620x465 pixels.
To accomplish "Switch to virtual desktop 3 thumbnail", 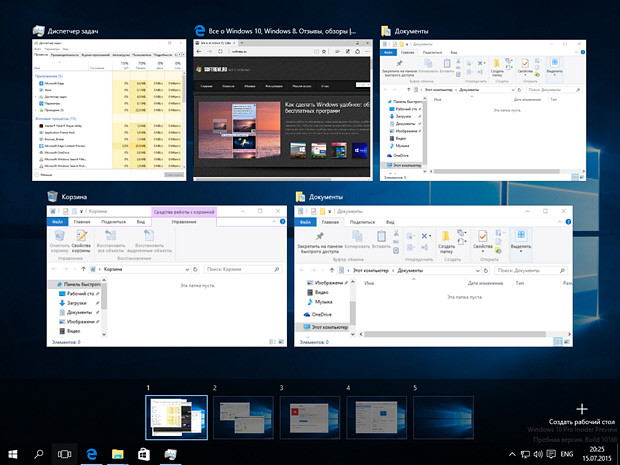I will 310,418.
